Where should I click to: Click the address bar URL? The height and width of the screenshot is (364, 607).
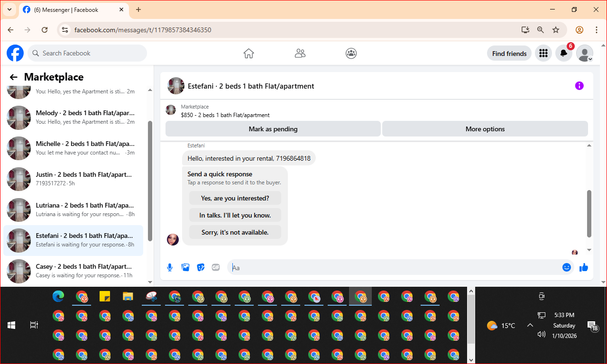[143, 30]
